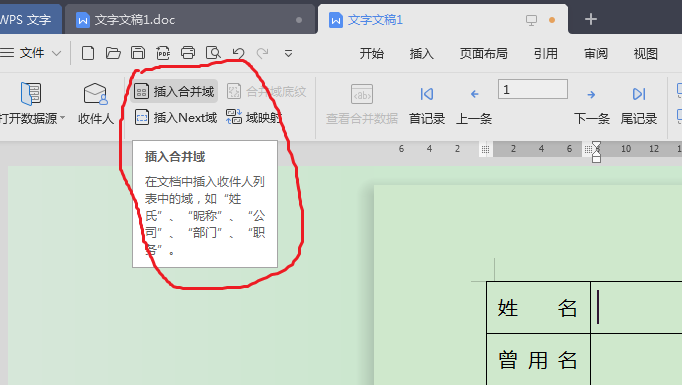
Task: Open 引用 ribbon tab
Action: (x=545, y=54)
